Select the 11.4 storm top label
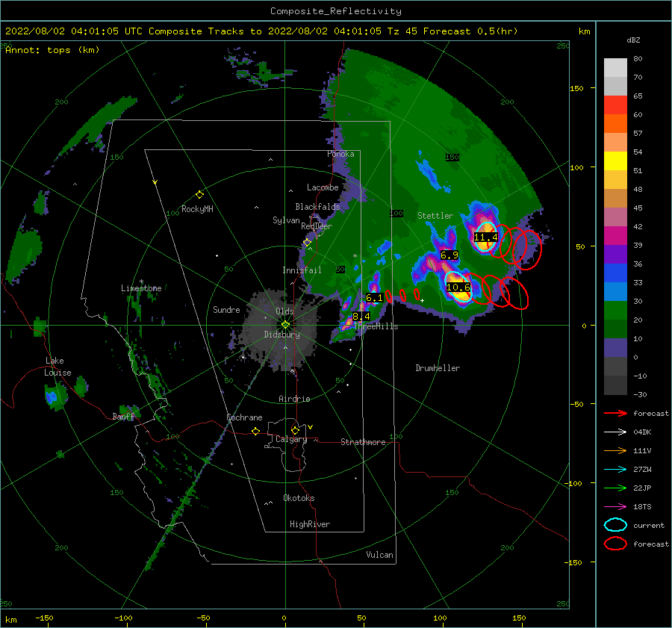Screen dimensions: 672x628 pyautogui.click(x=485, y=237)
